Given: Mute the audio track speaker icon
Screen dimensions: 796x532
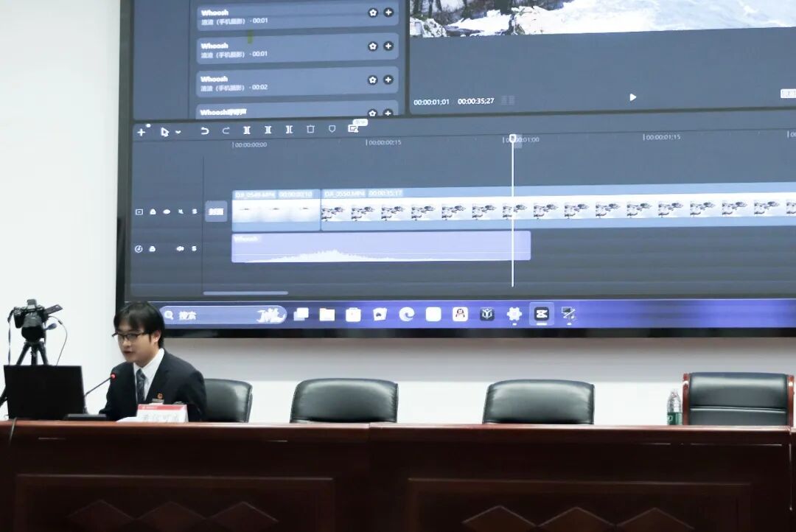Looking at the screenshot, I should click(179, 249).
